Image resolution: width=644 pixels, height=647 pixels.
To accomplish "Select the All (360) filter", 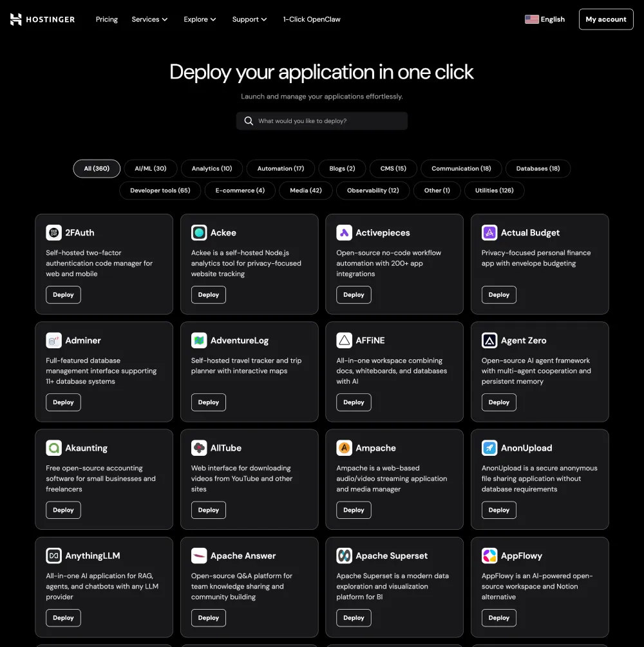I will pyautogui.click(x=97, y=169).
